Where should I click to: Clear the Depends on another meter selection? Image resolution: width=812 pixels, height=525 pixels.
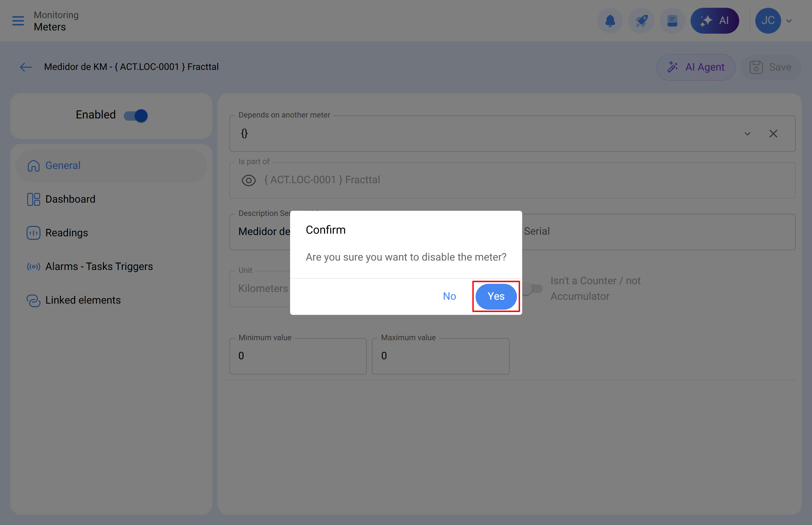[x=773, y=134]
